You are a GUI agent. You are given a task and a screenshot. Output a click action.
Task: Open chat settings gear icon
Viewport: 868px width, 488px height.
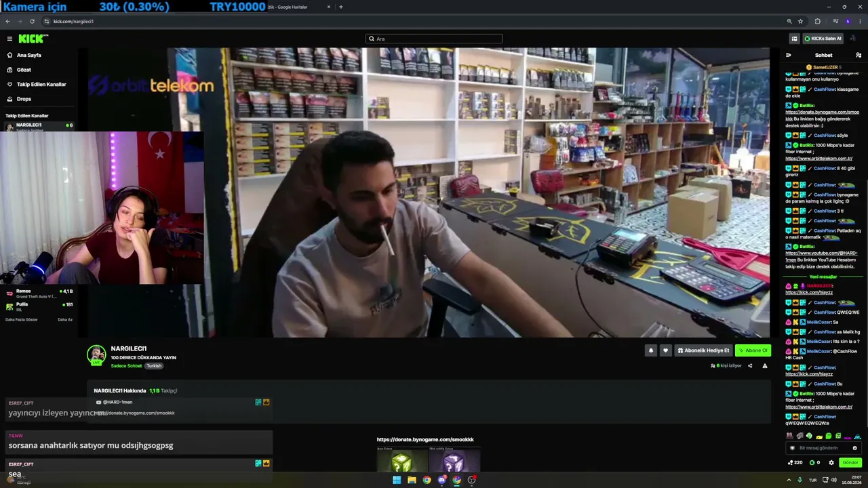831,463
